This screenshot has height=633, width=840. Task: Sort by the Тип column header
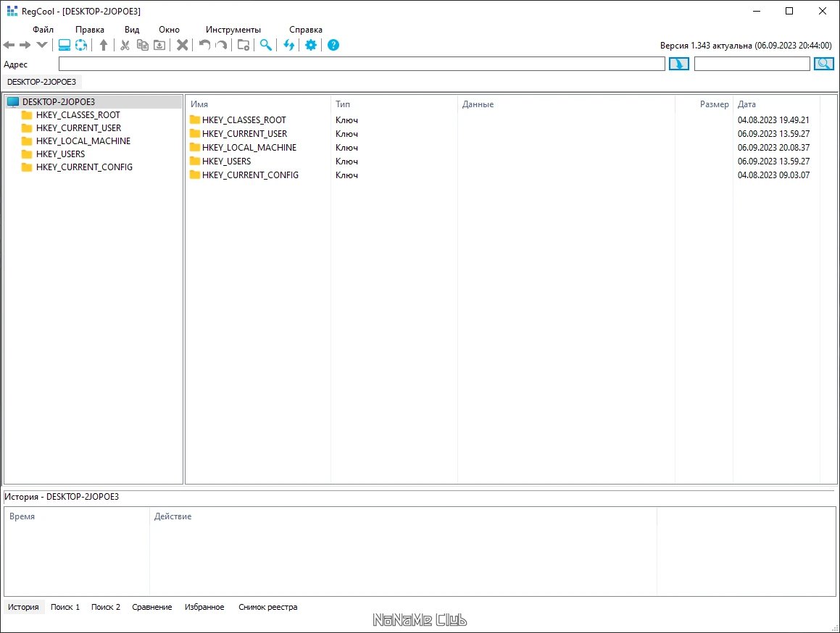click(x=343, y=104)
